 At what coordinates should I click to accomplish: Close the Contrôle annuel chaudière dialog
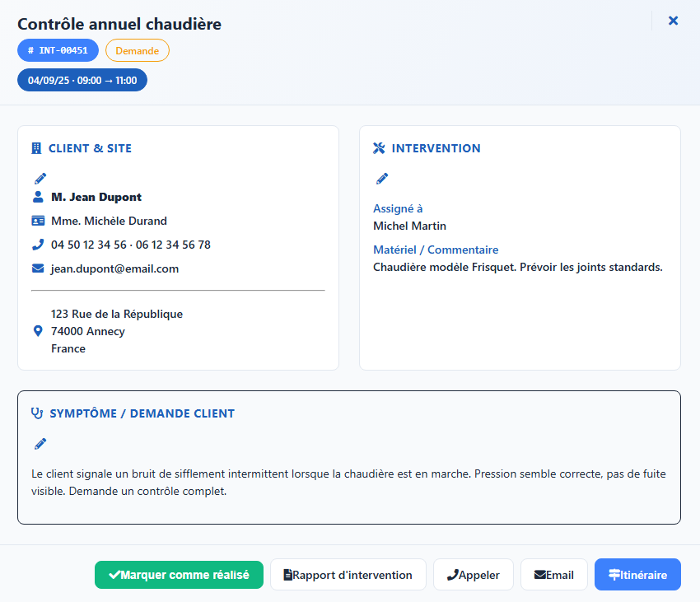[x=673, y=21]
